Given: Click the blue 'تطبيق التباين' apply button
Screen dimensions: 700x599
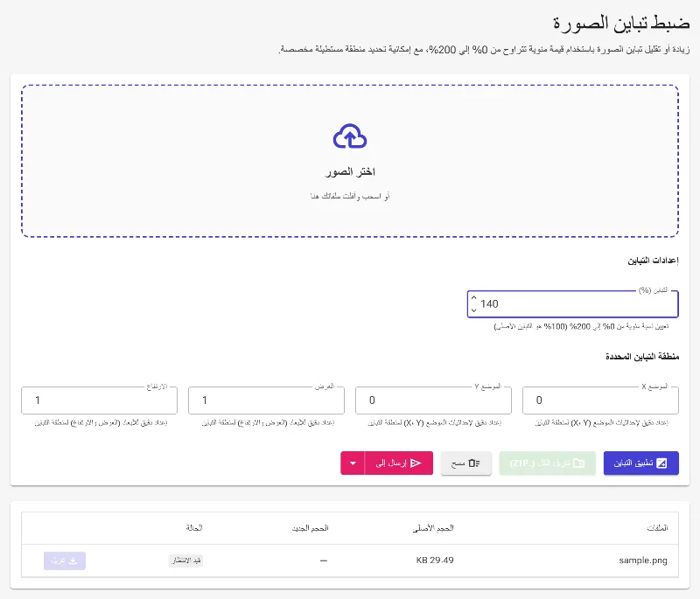Looking at the screenshot, I should pyautogui.click(x=641, y=463).
